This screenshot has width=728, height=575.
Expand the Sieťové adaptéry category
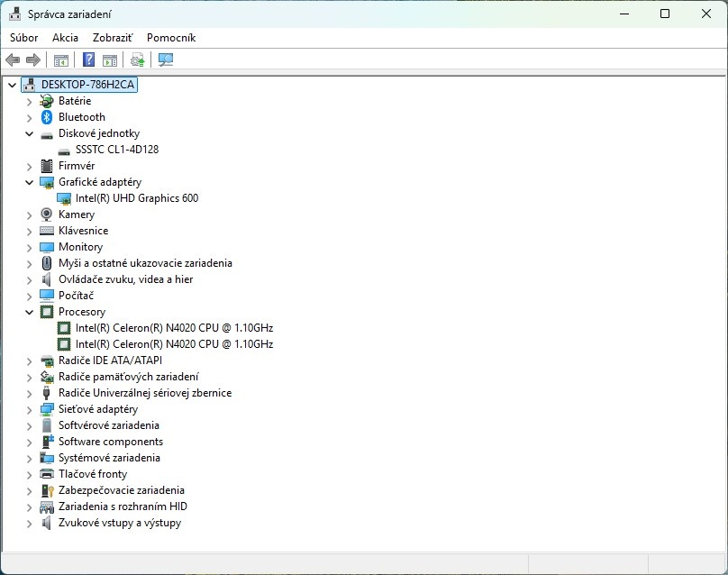click(x=28, y=408)
